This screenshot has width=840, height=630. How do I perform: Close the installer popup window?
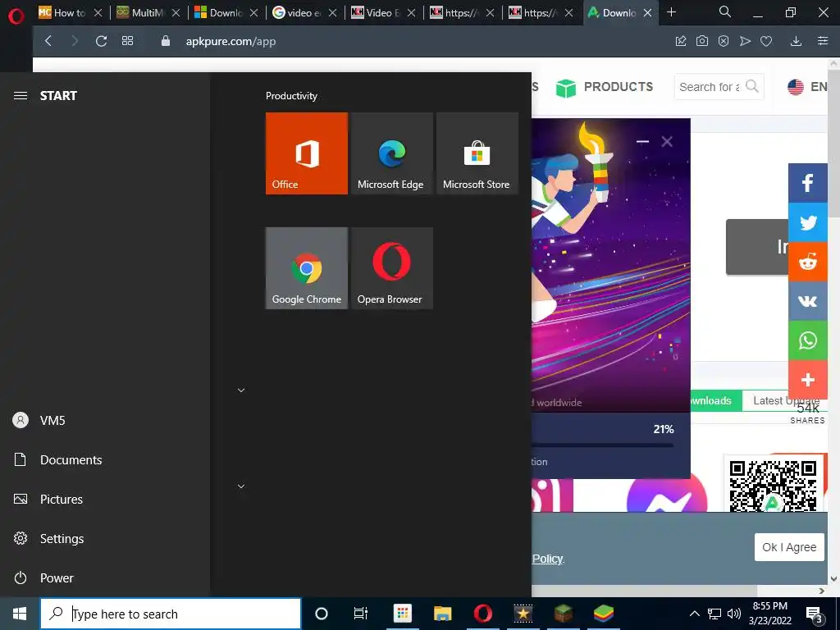click(x=667, y=141)
